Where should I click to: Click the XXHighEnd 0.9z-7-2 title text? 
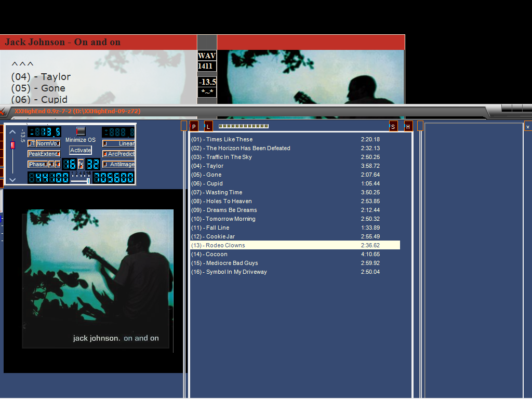77,111
